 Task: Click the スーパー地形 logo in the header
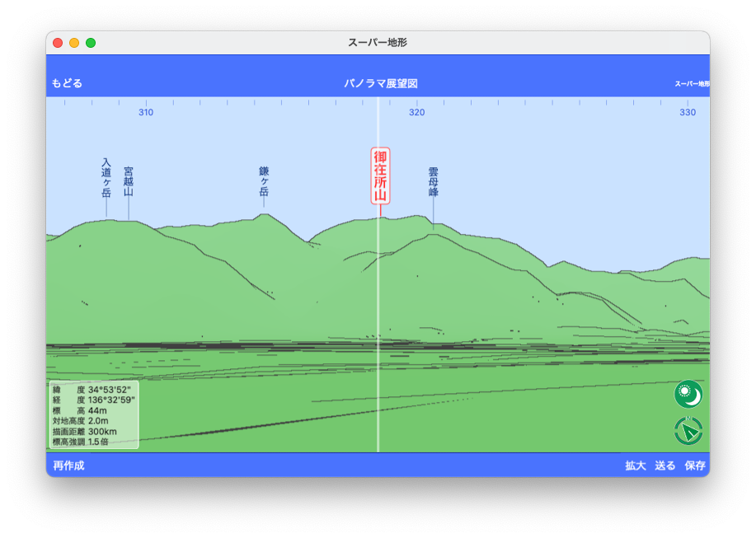tap(692, 83)
